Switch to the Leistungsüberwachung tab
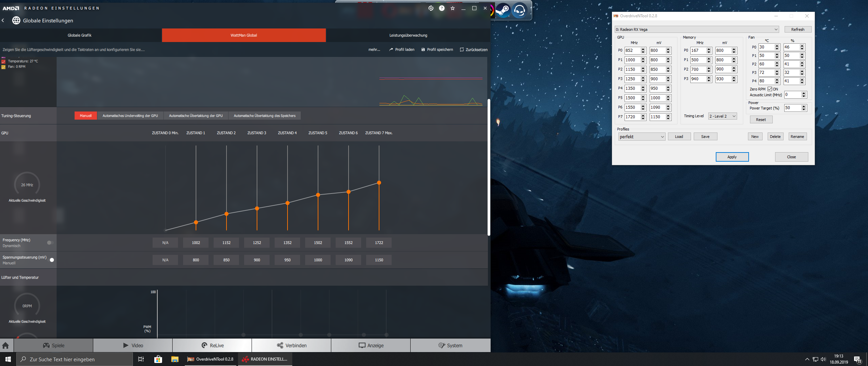 click(408, 35)
